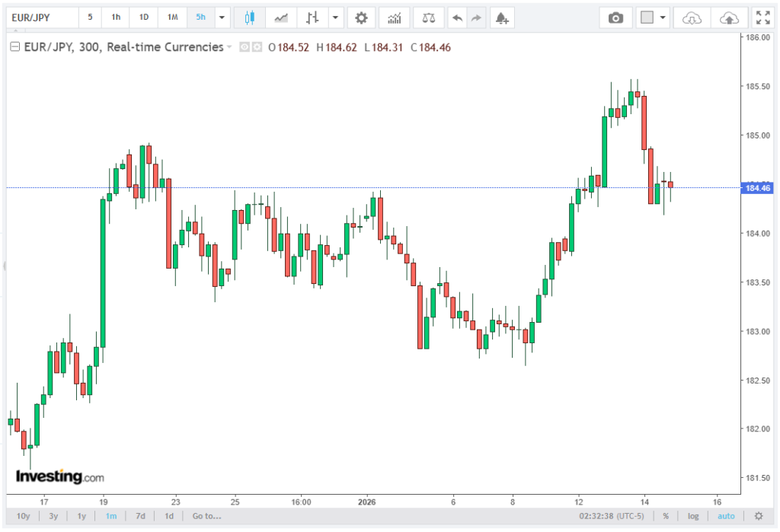This screenshot has width=780, height=532.
Task: Open chart properties gear in top toolbar
Action: point(361,18)
